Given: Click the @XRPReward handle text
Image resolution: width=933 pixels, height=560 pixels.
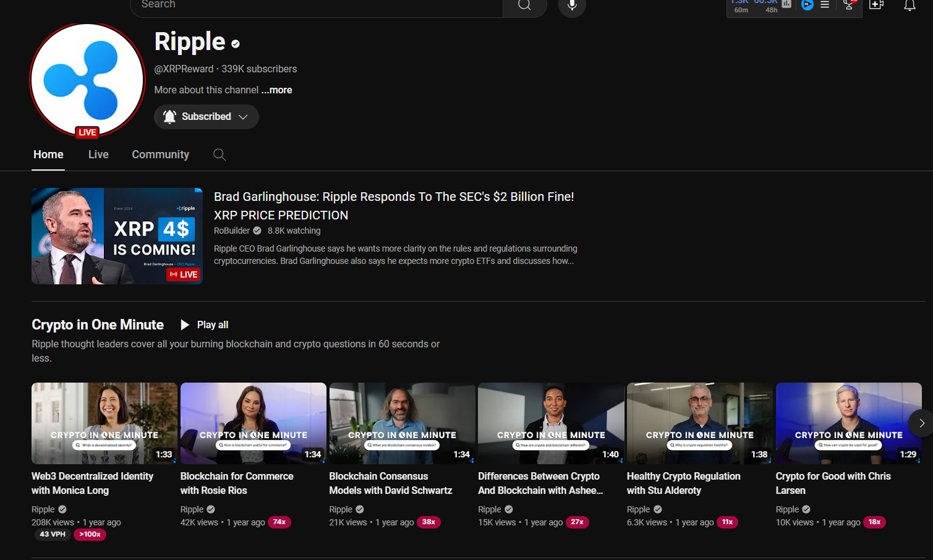Looking at the screenshot, I should click(x=184, y=69).
